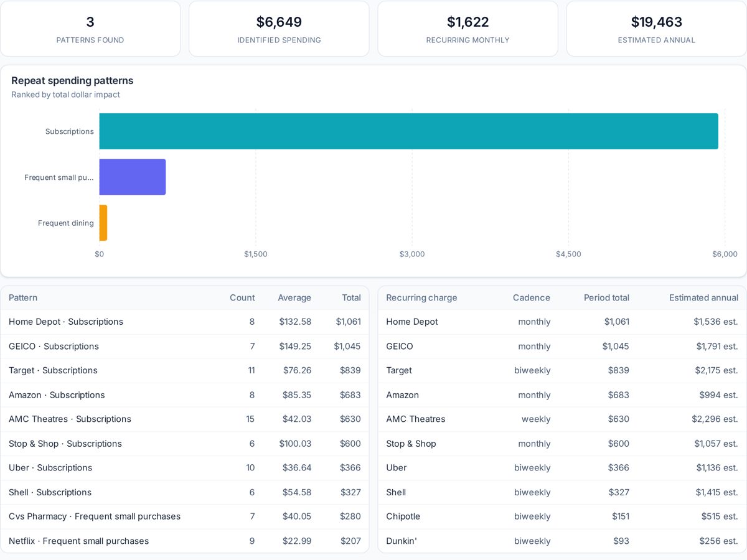Viewport: 747px width, 560px height.
Task: Click Chipotle in recurring charges table
Action: tap(403, 516)
